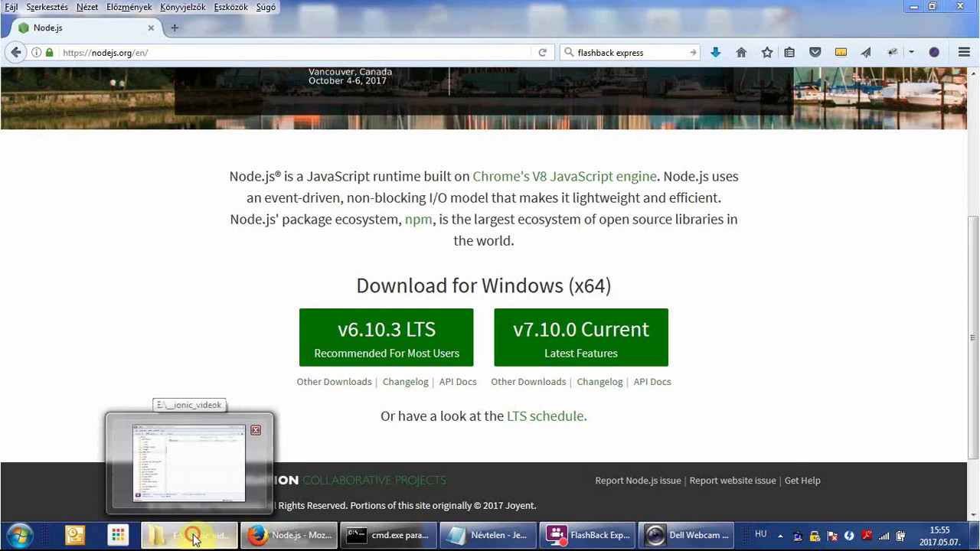
Task: Switch to FlashBack Express taskbar window
Action: (x=587, y=535)
